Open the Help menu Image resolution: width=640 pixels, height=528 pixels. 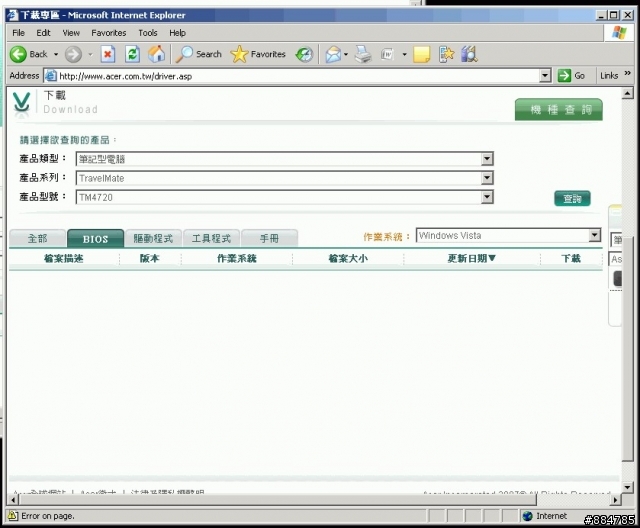(x=178, y=33)
